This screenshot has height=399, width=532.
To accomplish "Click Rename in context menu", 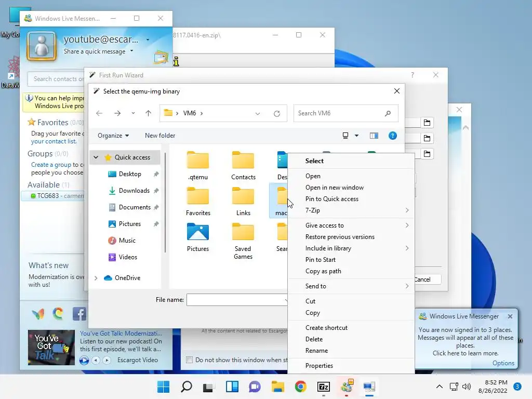I will tap(351, 351).
